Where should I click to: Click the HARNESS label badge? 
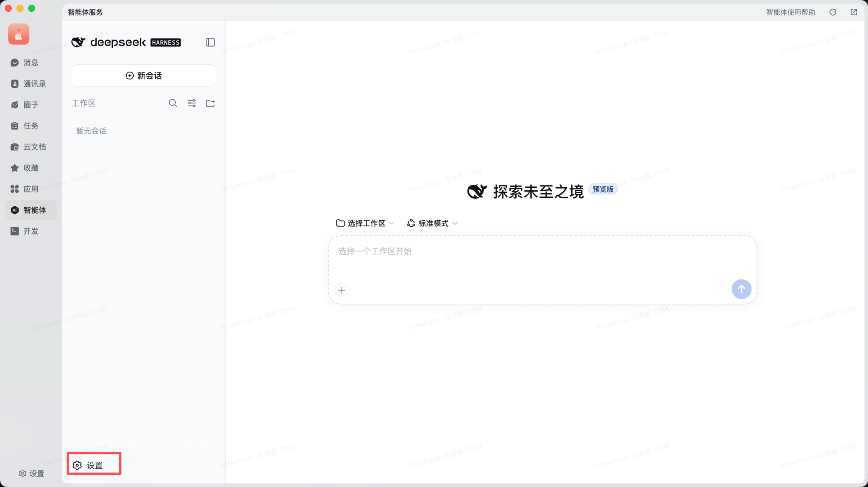(165, 43)
